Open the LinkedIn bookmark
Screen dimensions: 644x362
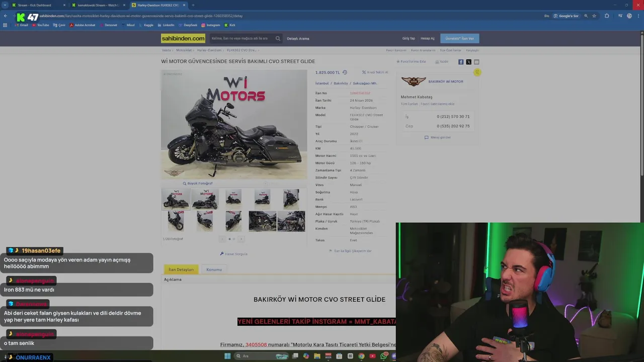[x=166, y=25]
